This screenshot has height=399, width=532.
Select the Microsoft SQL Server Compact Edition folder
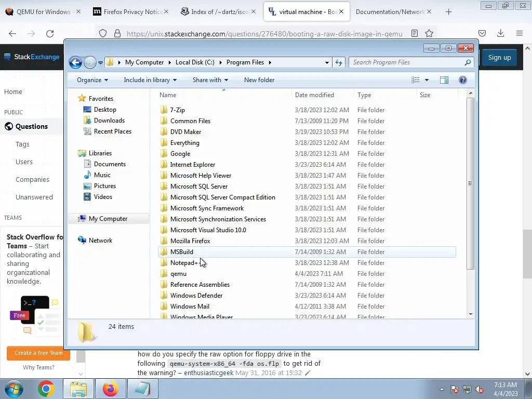222,197
